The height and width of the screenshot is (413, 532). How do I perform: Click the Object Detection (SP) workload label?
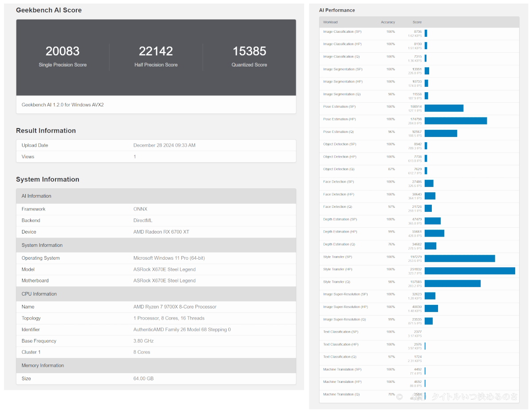(x=340, y=144)
